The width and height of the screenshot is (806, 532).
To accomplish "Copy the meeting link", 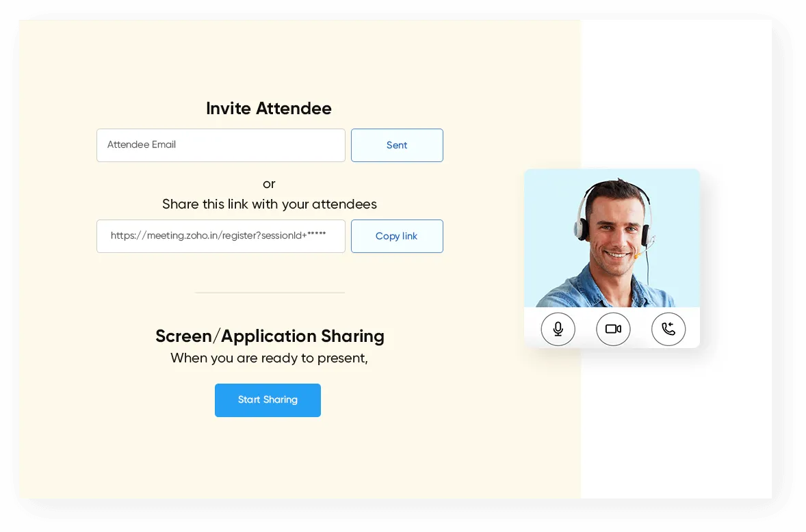I will pyautogui.click(x=397, y=236).
